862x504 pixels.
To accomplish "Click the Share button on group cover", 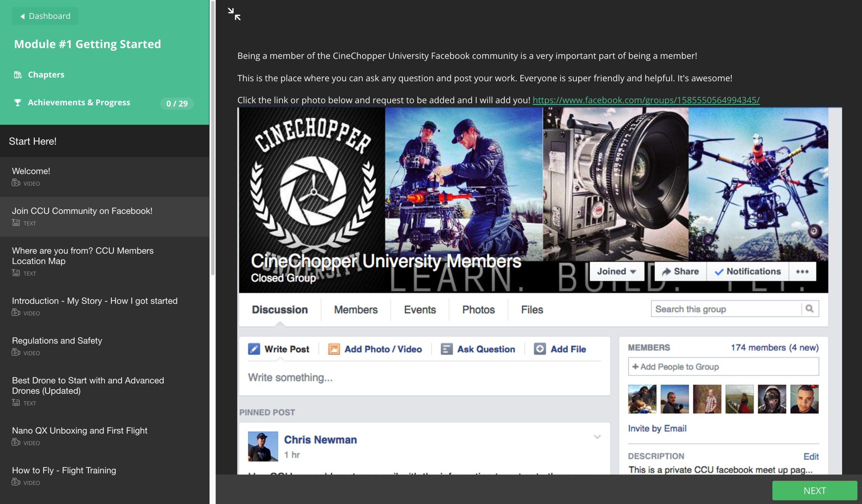I will click(680, 271).
